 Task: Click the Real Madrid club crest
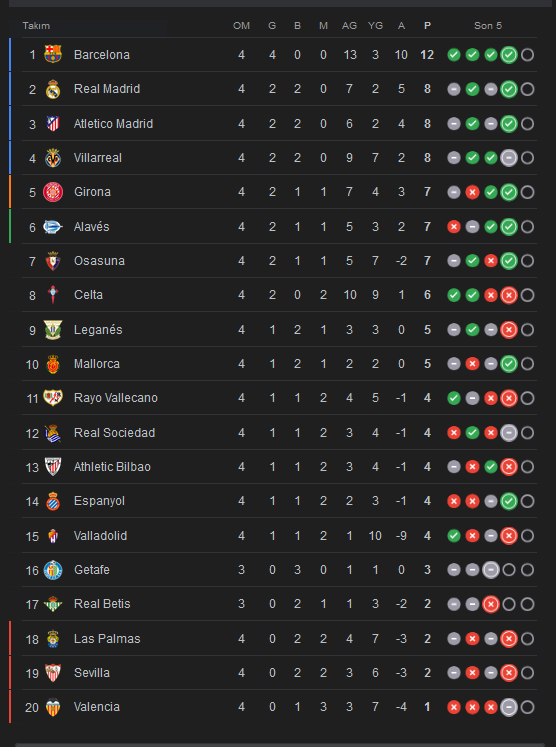tap(53, 89)
